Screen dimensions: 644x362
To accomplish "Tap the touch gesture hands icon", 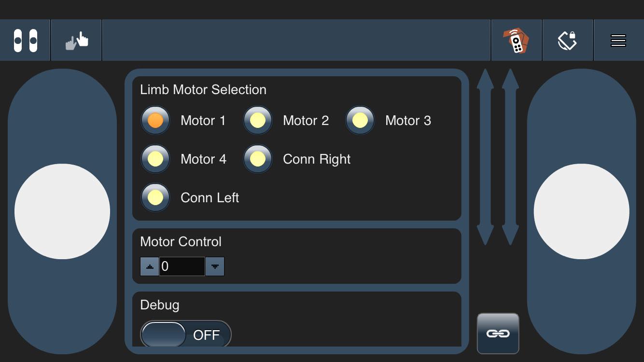I will [77, 41].
